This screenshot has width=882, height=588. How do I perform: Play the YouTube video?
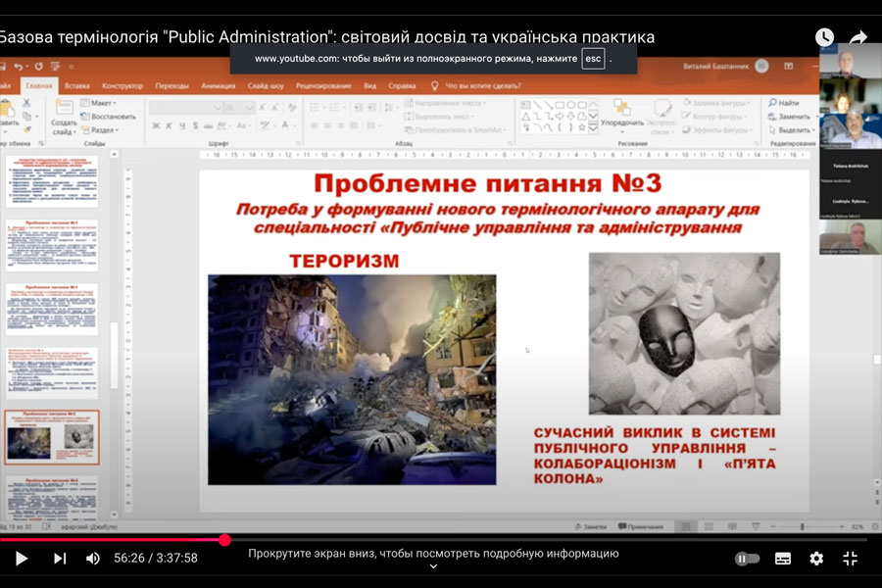21,558
